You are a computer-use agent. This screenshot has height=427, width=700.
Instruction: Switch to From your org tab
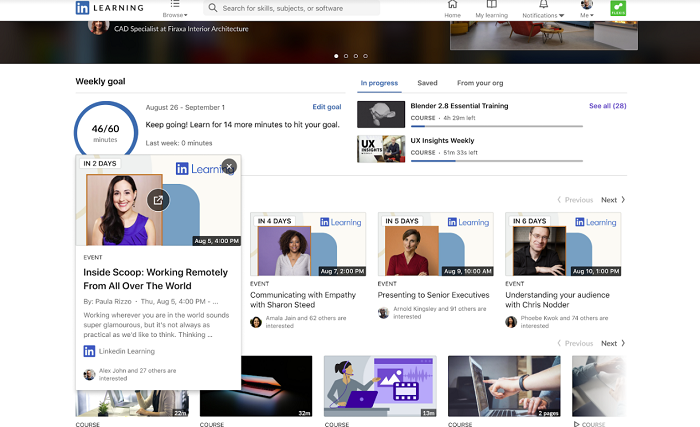tap(480, 83)
